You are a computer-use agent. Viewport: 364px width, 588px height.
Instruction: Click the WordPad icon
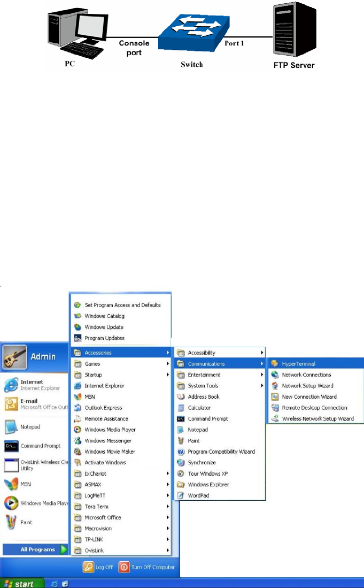click(x=181, y=495)
